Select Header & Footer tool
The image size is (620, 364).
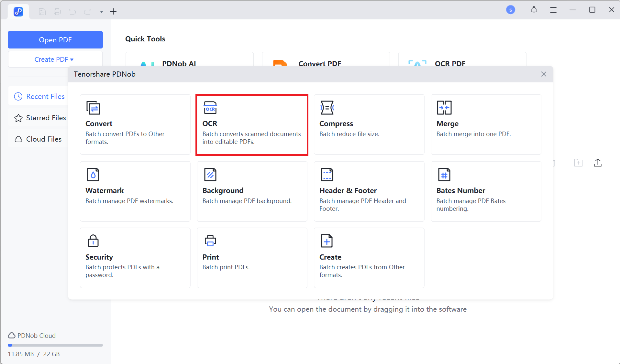pyautogui.click(x=369, y=191)
